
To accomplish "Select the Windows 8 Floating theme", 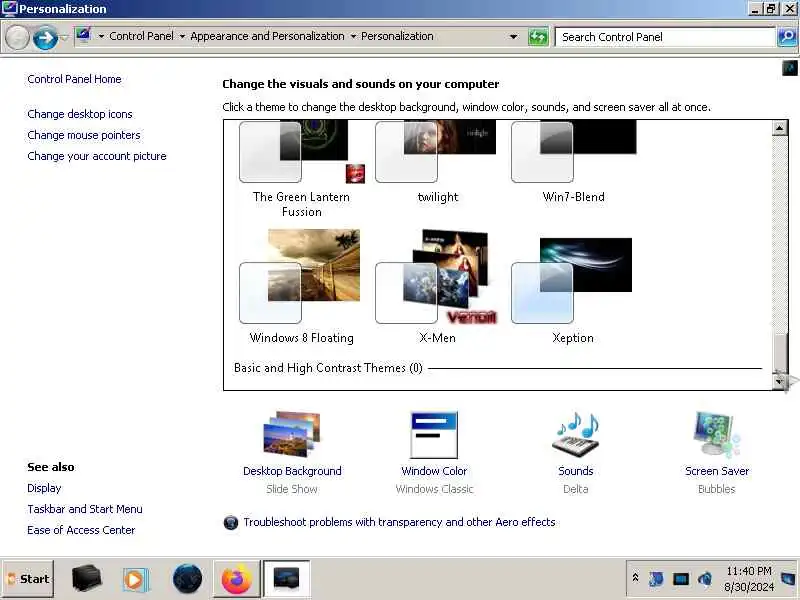I will point(302,287).
